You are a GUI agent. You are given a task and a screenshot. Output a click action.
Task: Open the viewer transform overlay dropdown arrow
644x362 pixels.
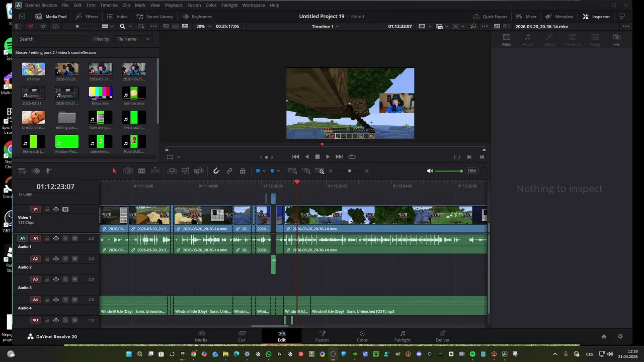179,157
